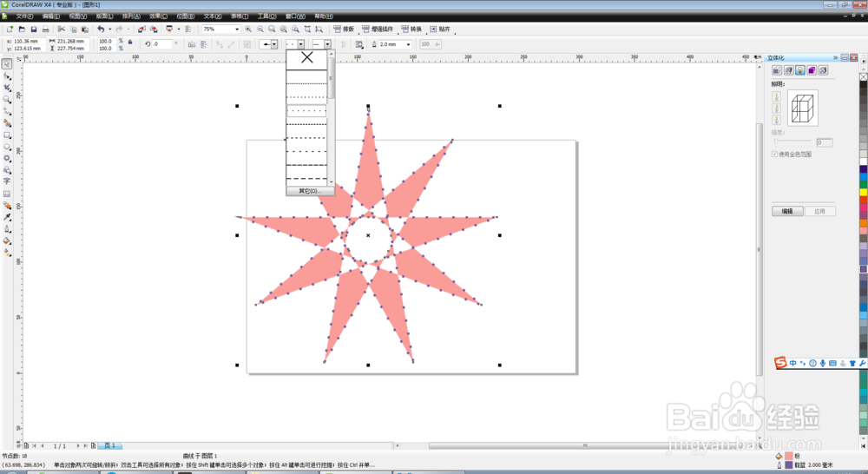Open the zoom level 75% dropdown
868x474 pixels.
pyautogui.click(x=237, y=29)
